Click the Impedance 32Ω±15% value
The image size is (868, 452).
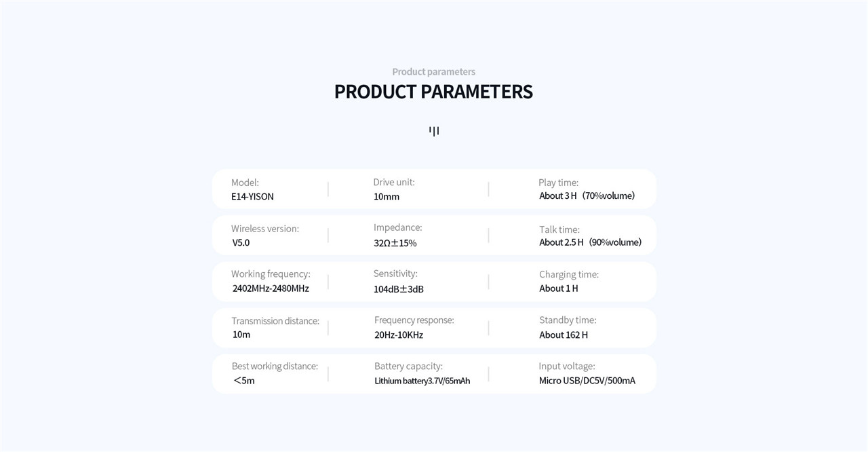(395, 243)
